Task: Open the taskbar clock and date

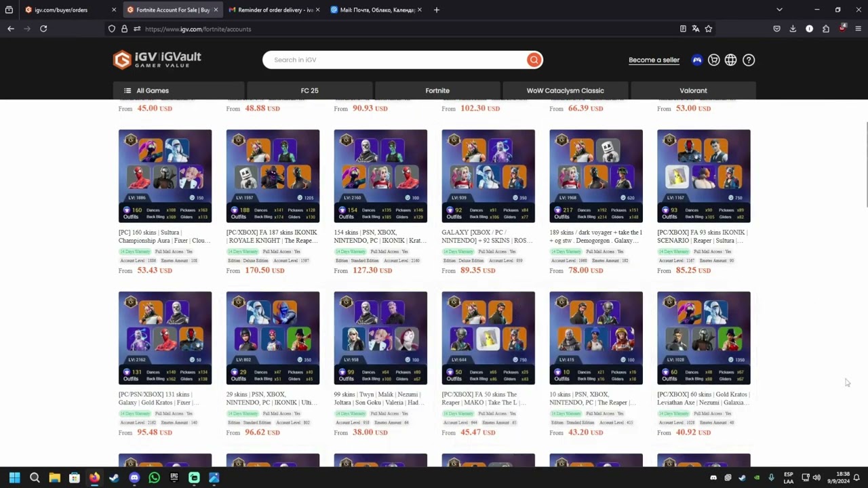Action: (x=843, y=478)
